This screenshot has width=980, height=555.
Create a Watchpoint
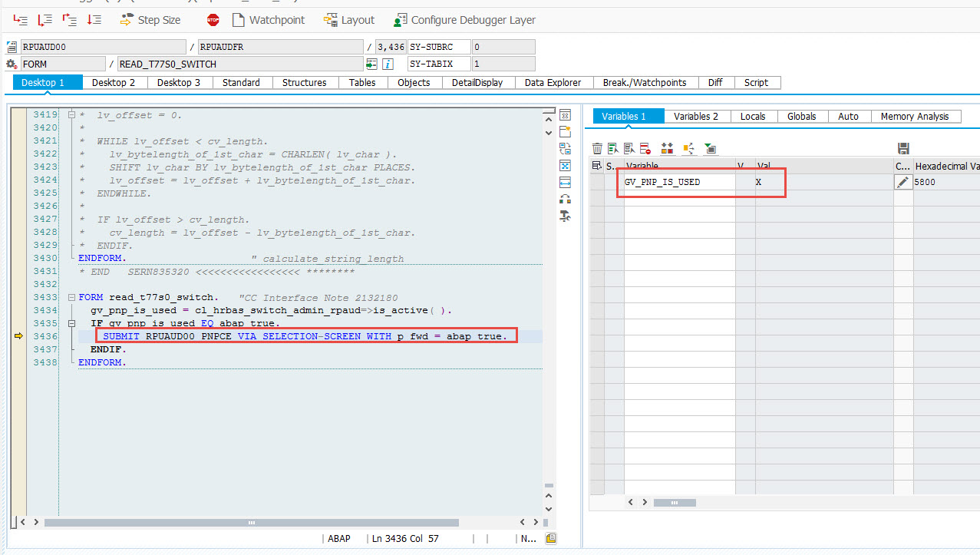[x=268, y=20]
